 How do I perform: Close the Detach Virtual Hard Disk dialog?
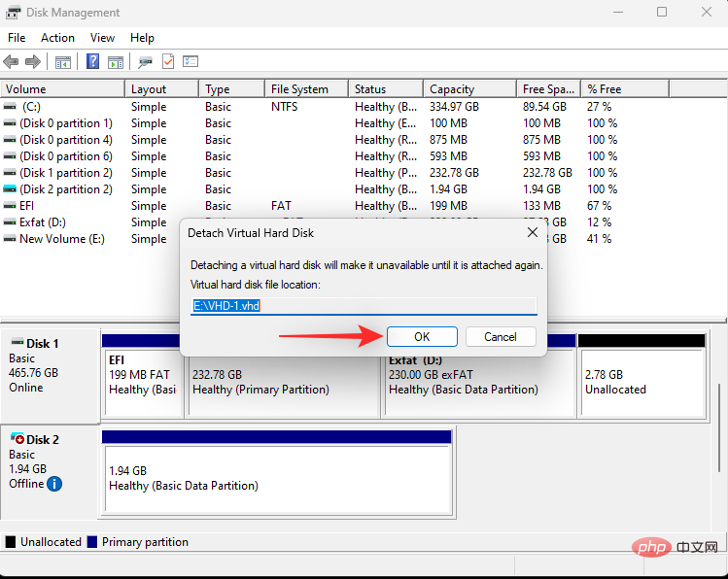(533, 232)
